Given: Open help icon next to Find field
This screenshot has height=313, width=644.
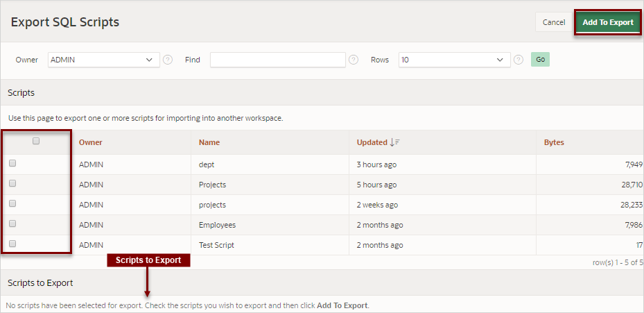Looking at the screenshot, I should pos(354,60).
